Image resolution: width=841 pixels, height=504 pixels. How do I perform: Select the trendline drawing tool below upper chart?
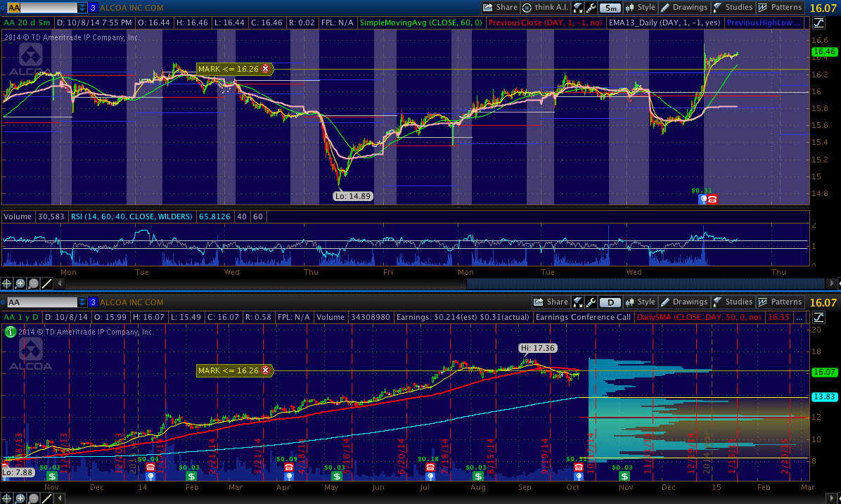[x=47, y=284]
